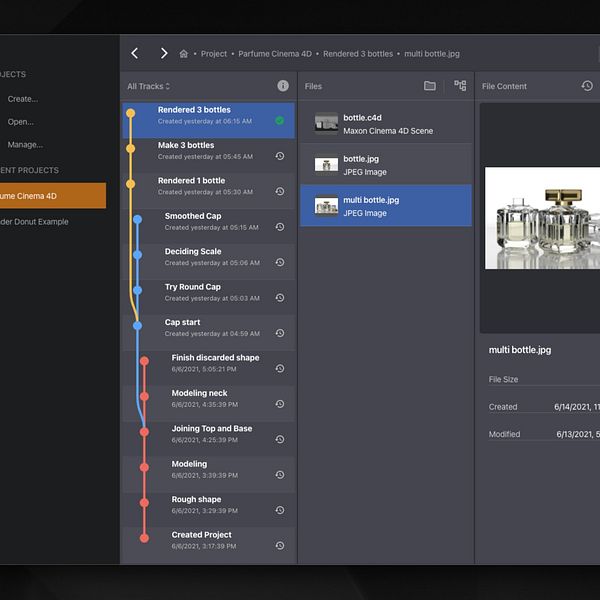Restore icon on Deciding Scale row
Image resolution: width=600 pixels, height=600 pixels.
click(280, 262)
